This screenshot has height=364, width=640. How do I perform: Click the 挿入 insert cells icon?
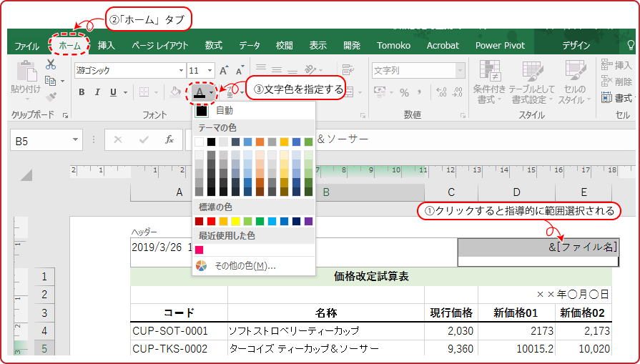click(x=606, y=65)
